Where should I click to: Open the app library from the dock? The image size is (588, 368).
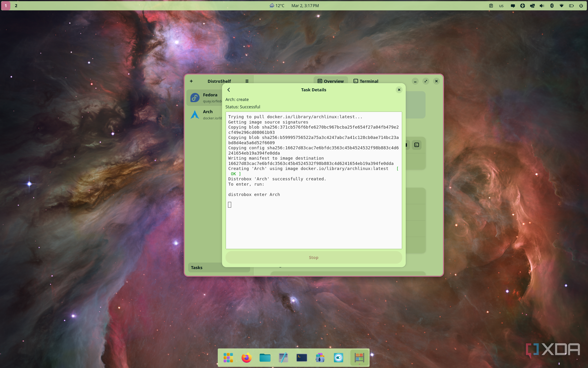[x=228, y=357]
